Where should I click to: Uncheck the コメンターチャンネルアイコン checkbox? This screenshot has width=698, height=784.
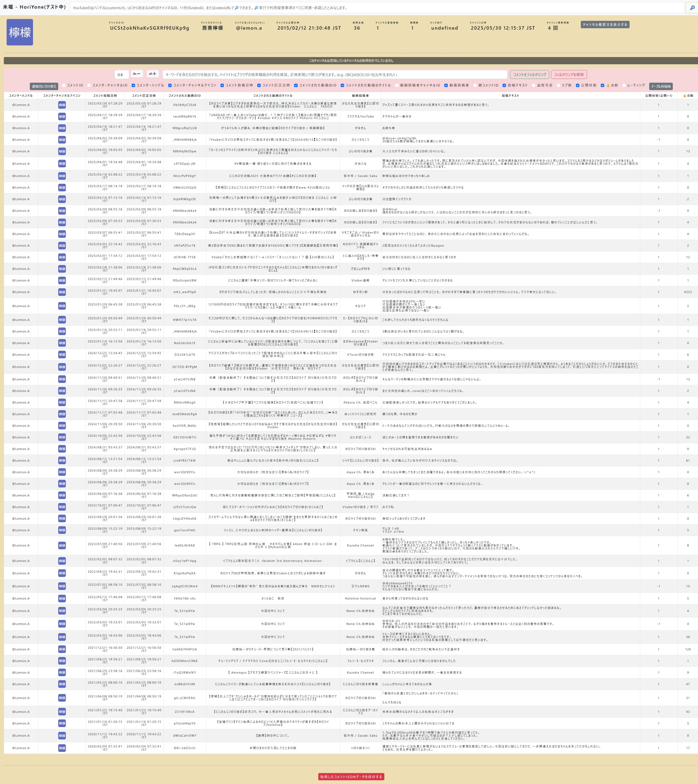170,85
